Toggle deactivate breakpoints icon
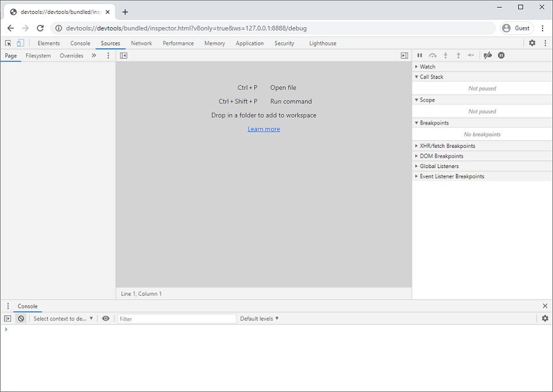553x392 pixels. tap(488, 56)
